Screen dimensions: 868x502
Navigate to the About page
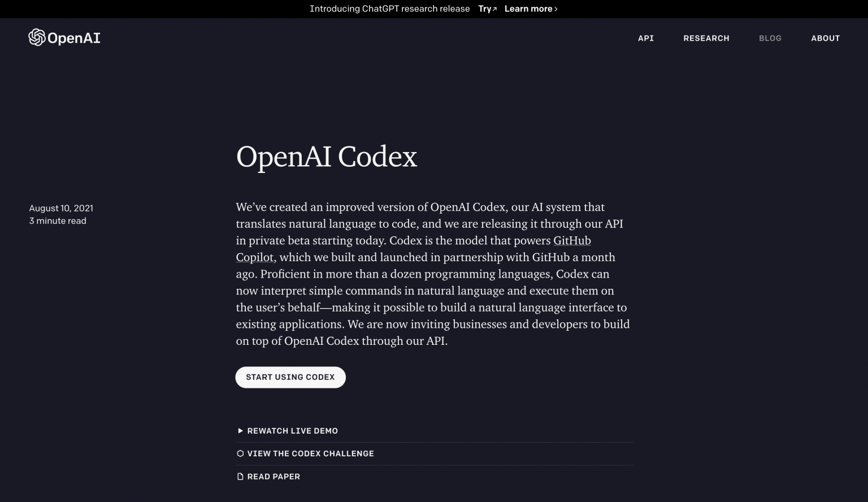[825, 38]
